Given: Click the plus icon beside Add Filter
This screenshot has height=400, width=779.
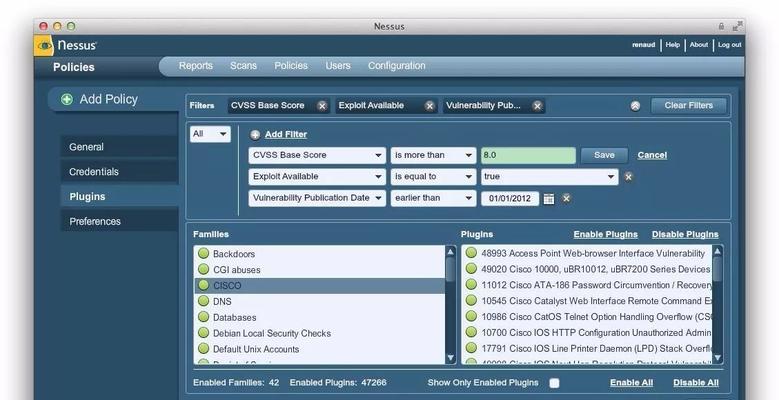Looking at the screenshot, I should (x=255, y=135).
